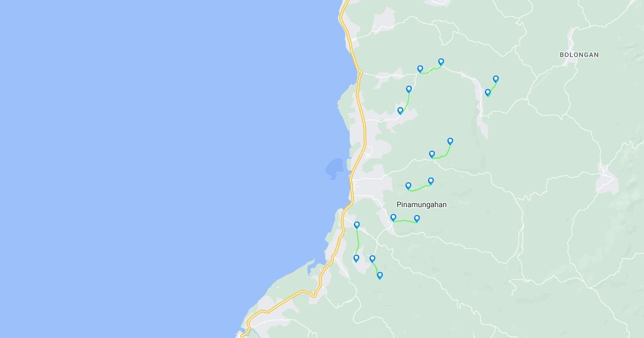
Task: Click the green route segment between the two easternmost pins
Action: (492, 87)
